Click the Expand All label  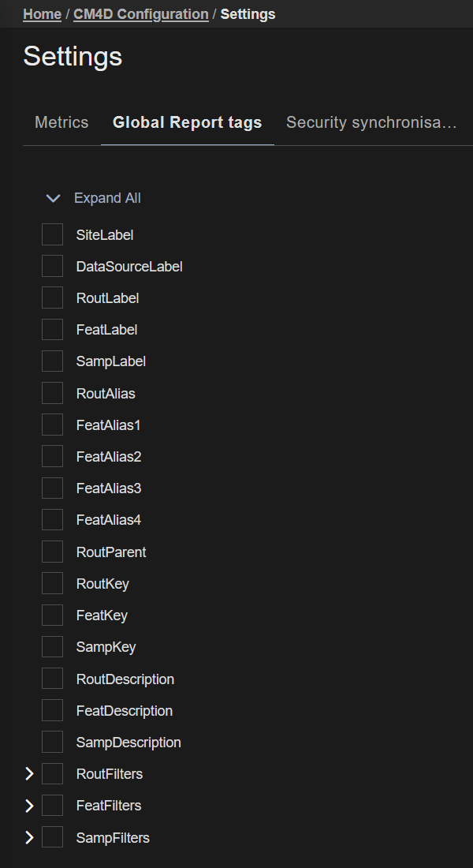pos(107,198)
